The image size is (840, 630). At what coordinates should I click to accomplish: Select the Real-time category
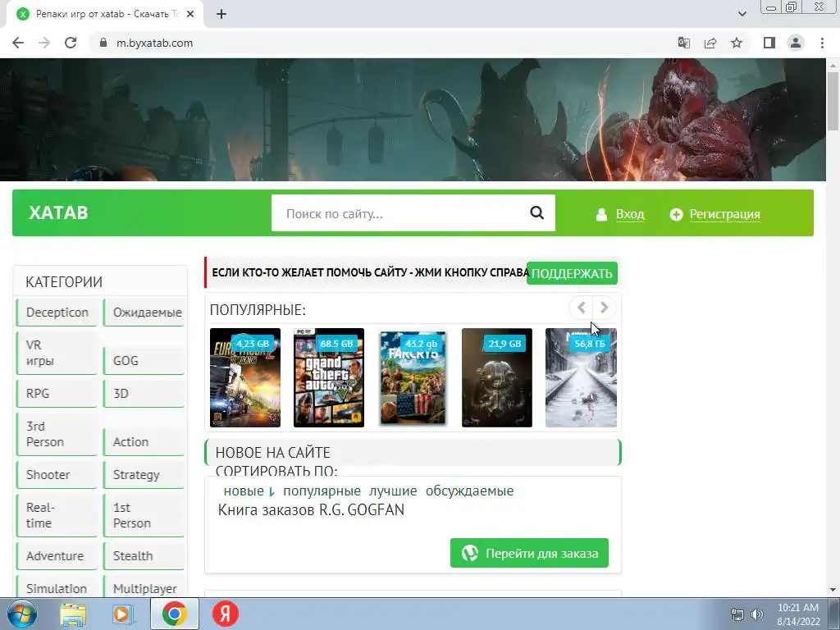point(57,515)
